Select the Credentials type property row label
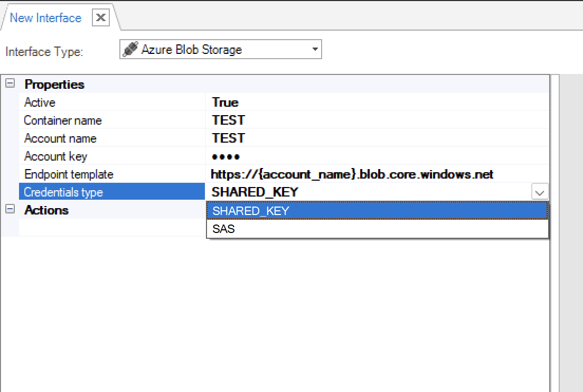This screenshot has height=392, width=583. pos(63,192)
